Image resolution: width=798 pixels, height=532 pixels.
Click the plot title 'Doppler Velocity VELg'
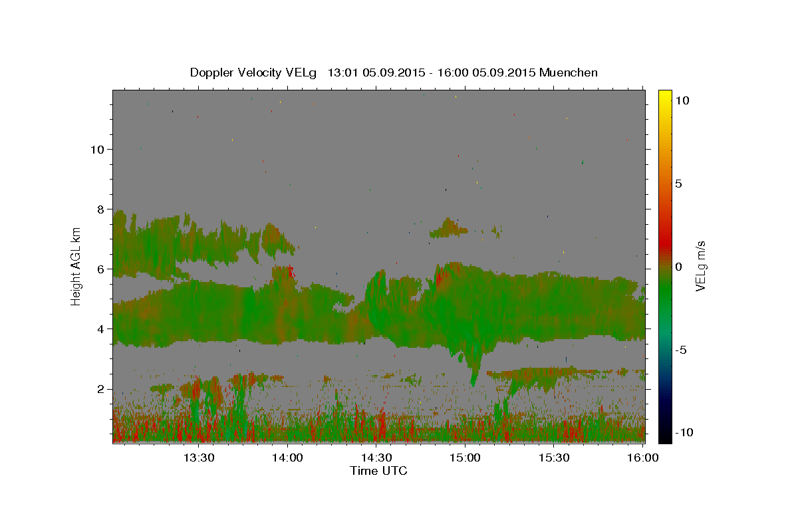pyautogui.click(x=252, y=72)
